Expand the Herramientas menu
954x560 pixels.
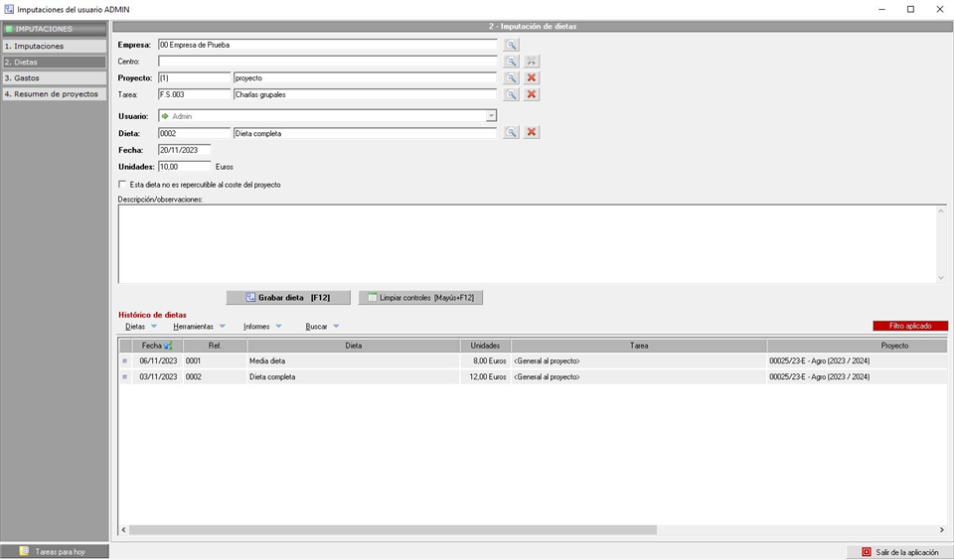click(x=199, y=327)
